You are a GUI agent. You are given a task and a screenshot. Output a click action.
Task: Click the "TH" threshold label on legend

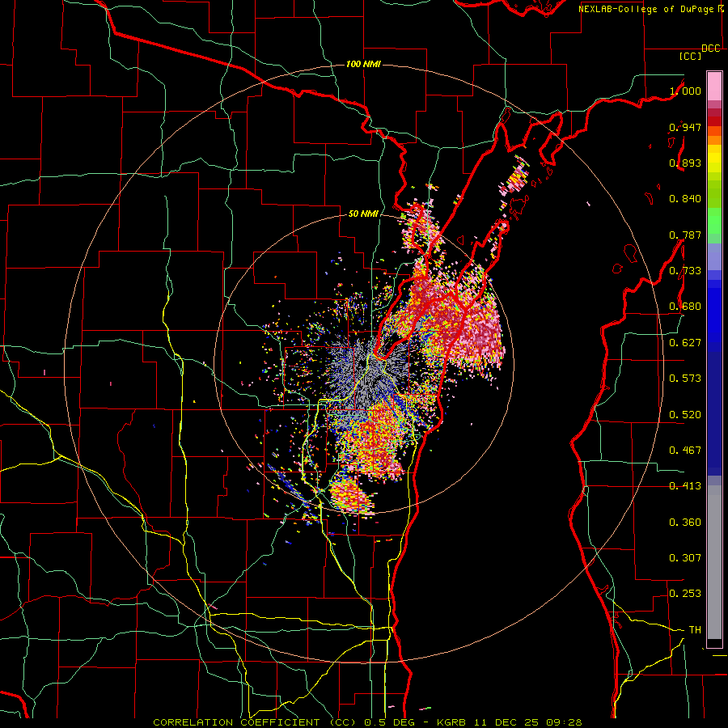click(x=695, y=630)
